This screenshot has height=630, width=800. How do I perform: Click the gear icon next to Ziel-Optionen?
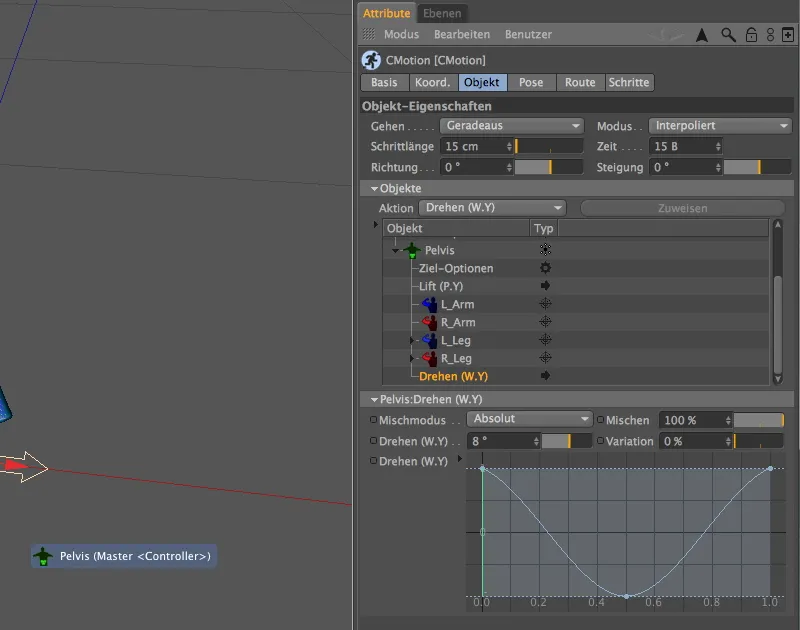click(x=544, y=268)
